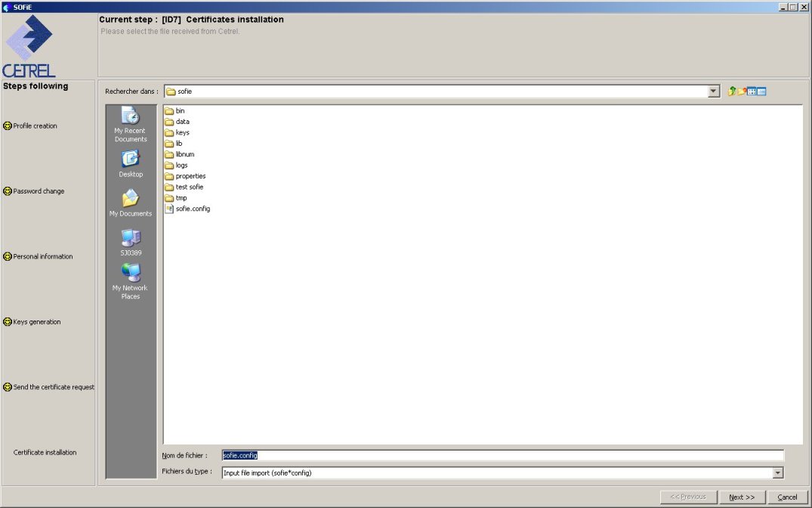This screenshot has height=508, width=812.
Task: Expand the 'Fichiers du type' dropdown
Action: pos(778,472)
